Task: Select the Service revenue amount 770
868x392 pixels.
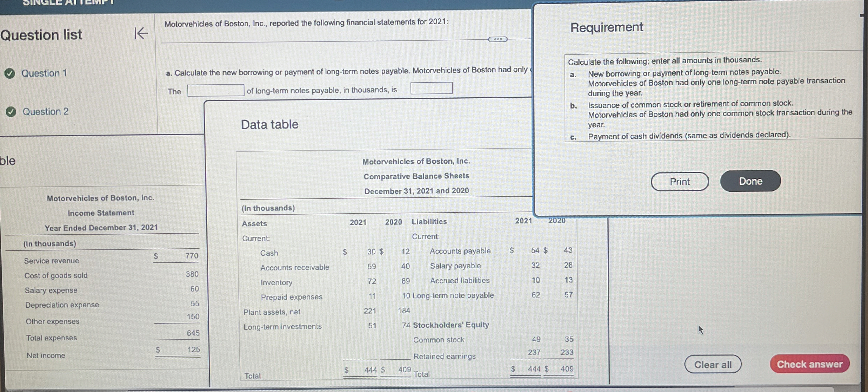Action: pyautogui.click(x=192, y=256)
